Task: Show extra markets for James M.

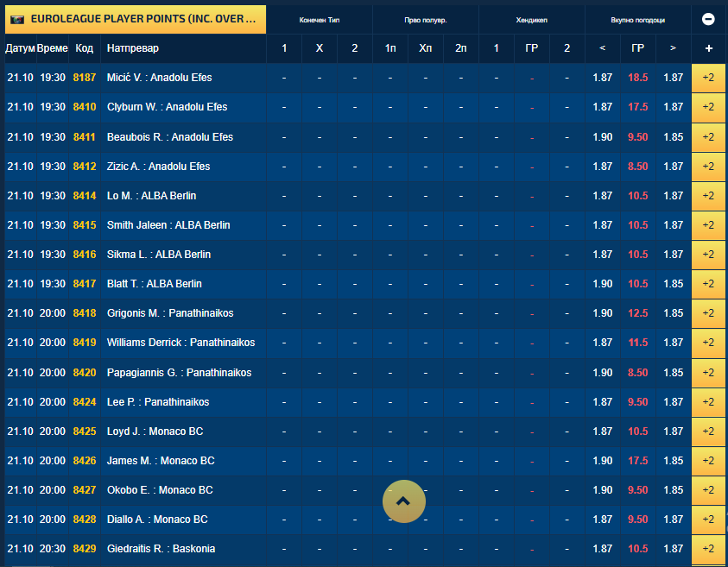Action: coord(708,461)
